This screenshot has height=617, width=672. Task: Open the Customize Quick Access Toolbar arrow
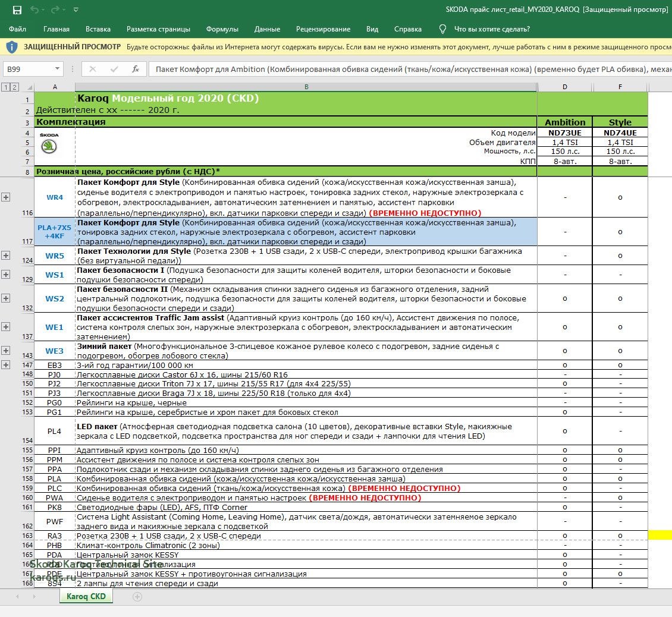[76, 10]
